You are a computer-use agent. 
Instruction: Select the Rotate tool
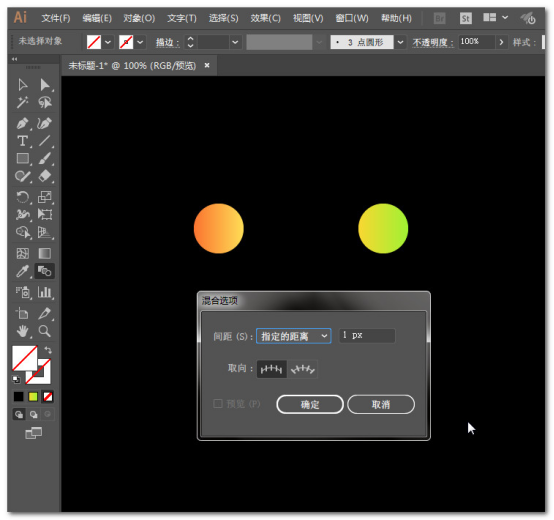click(23, 197)
